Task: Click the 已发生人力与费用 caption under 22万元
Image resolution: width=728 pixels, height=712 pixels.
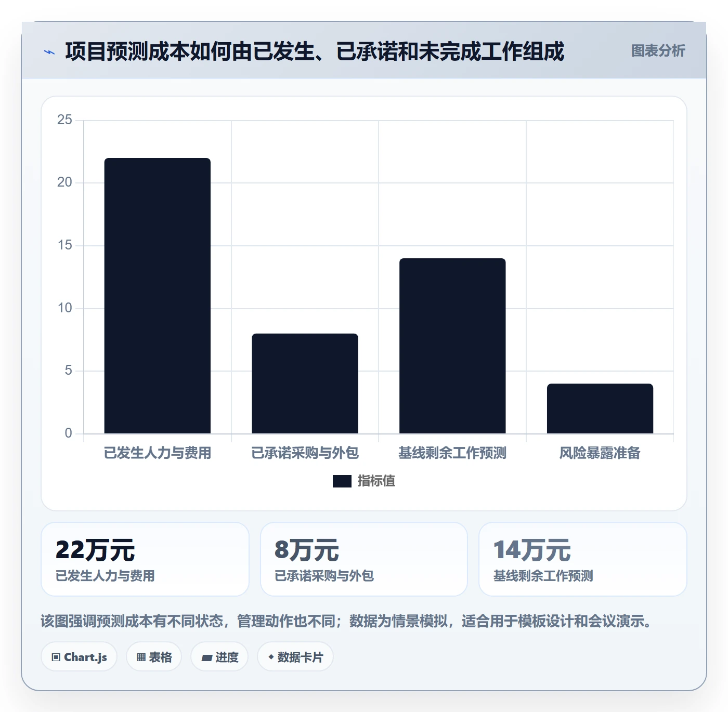Action: coord(106,576)
